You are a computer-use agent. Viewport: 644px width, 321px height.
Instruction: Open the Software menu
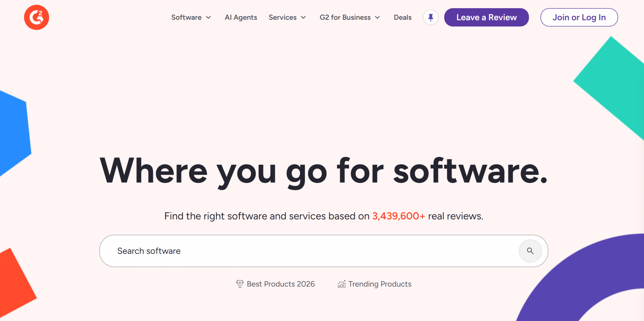tap(191, 17)
